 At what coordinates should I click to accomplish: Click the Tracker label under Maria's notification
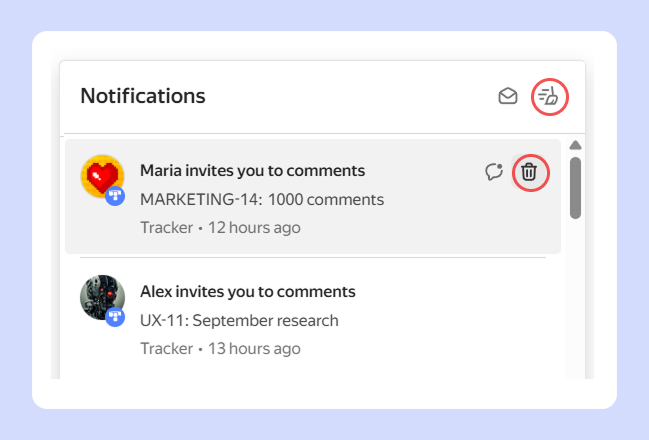166,227
